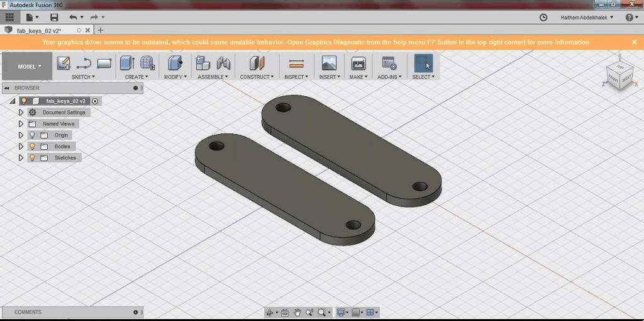Select the Pan hand tool
644x321 pixels.
point(297,312)
